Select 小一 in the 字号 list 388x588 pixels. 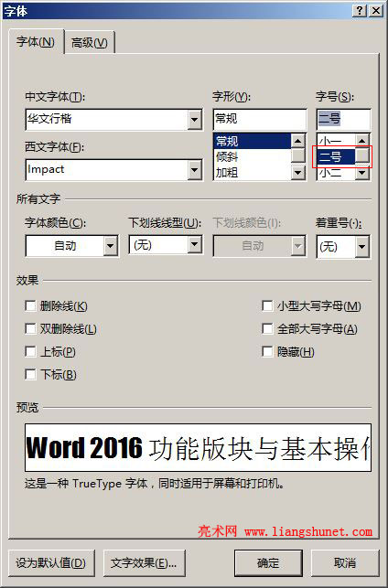coord(336,141)
